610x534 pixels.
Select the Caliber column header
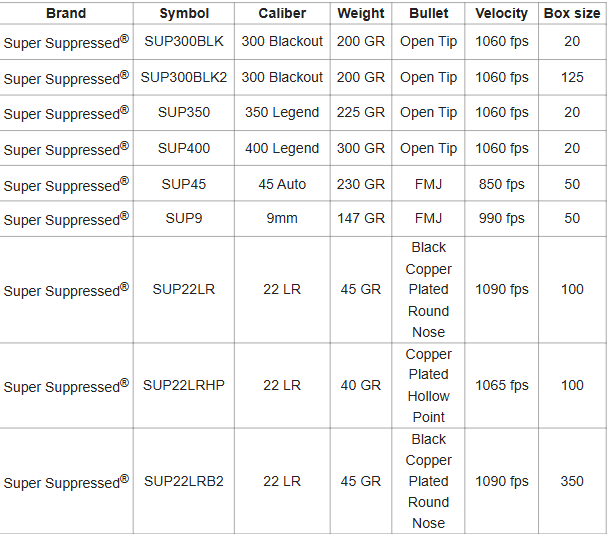[x=282, y=14]
